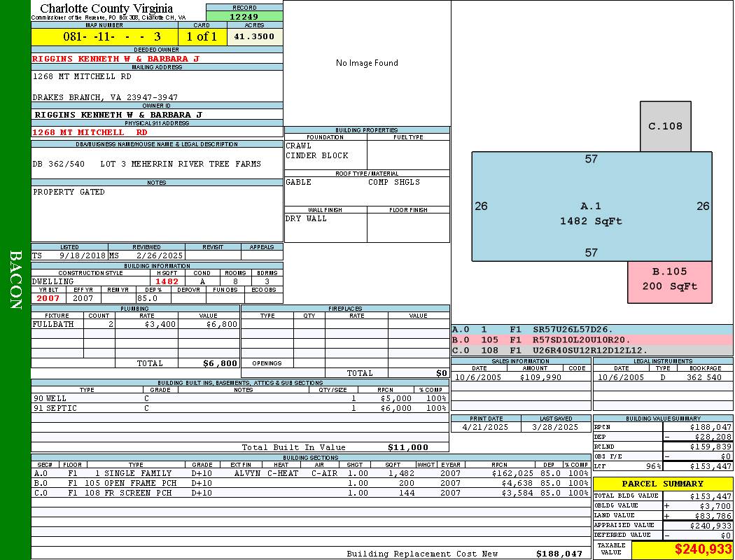Click sales date 10/6/2005
Image resolution: width=735 pixels, height=560 pixels.
pos(478,377)
